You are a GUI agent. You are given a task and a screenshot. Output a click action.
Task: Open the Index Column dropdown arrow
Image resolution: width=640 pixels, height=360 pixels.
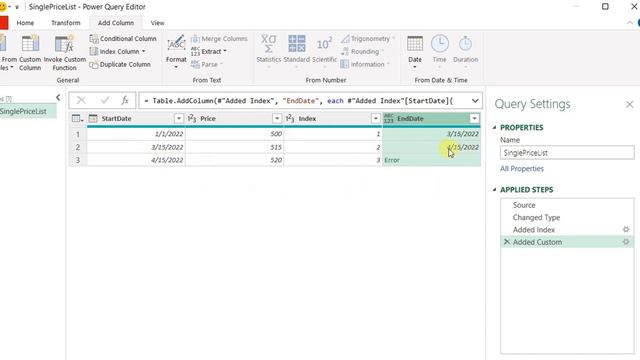pyautogui.click(x=144, y=51)
